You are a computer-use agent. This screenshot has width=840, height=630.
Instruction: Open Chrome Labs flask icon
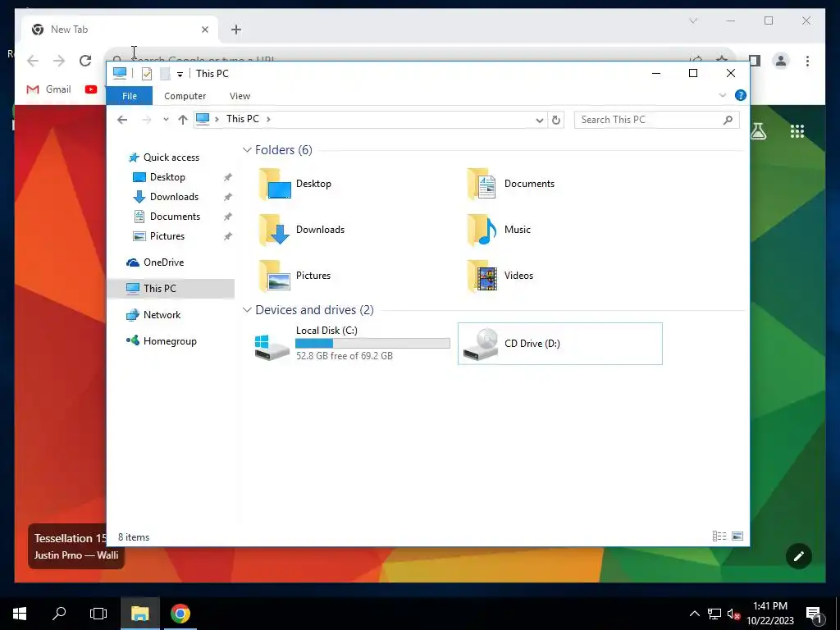click(x=758, y=130)
